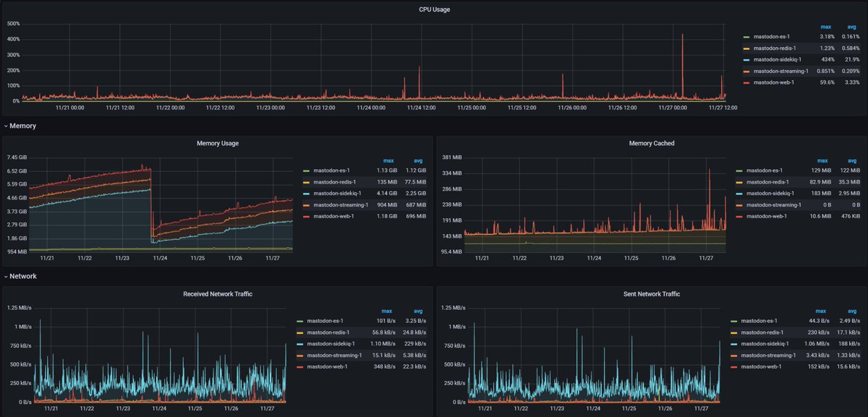The width and height of the screenshot is (868, 417).
Task: Toggle mastodon-web-1 series in CPU Usage legend
Action: click(774, 82)
